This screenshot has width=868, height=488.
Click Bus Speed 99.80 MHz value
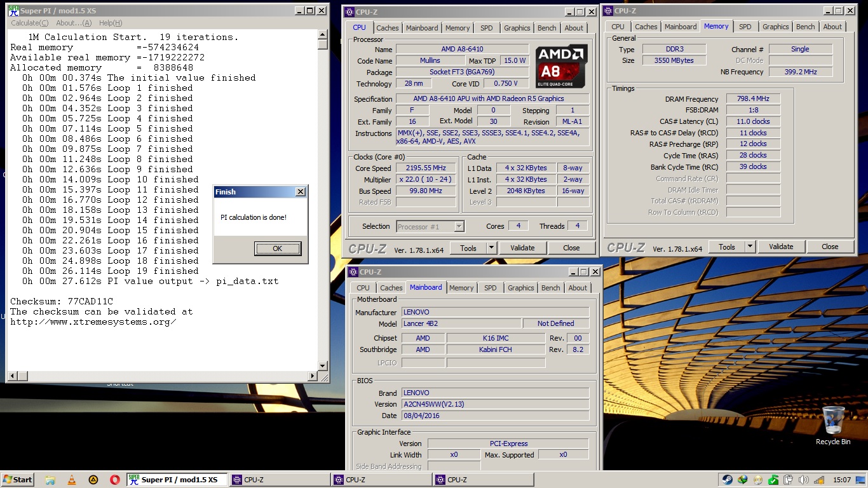(426, 191)
